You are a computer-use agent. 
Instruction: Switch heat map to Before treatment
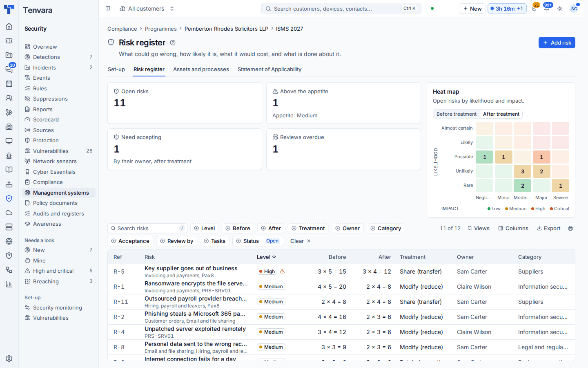pos(457,114)
